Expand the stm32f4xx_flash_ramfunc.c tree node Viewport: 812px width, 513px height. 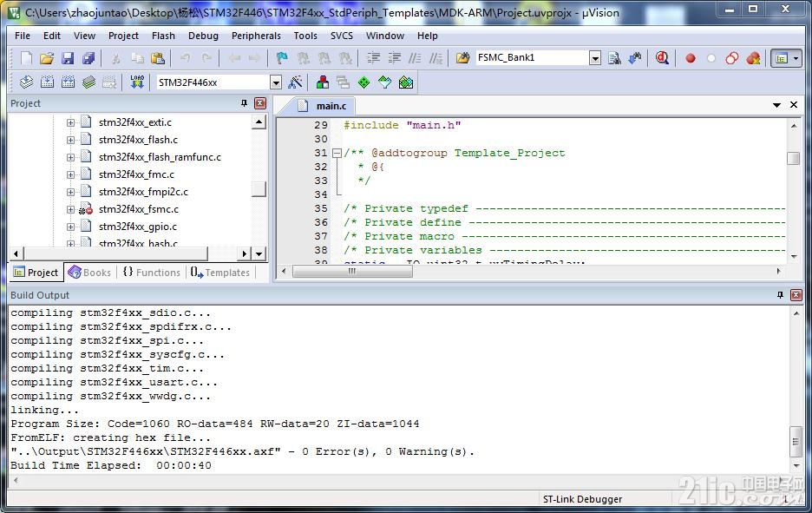(70, 157)
